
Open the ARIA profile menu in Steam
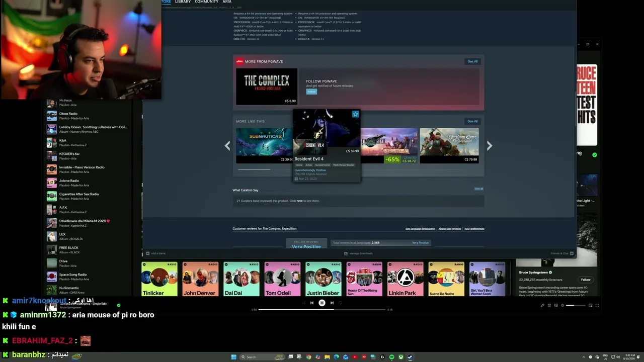pos(227,2)
